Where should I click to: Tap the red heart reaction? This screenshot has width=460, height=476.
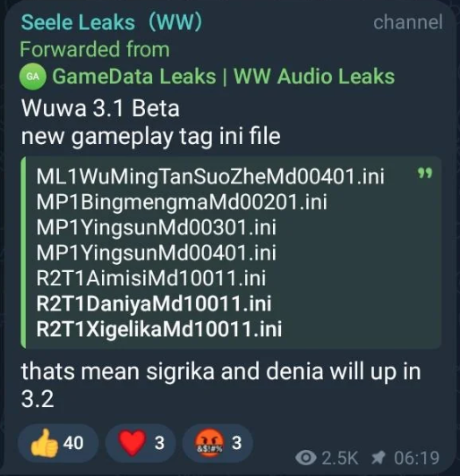141,443
